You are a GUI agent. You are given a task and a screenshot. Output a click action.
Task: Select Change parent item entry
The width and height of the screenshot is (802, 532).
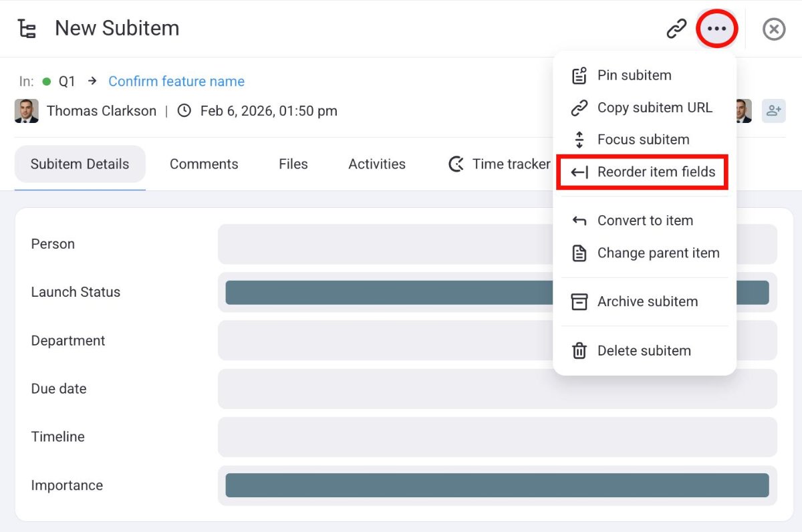click(x=658, y=253)
